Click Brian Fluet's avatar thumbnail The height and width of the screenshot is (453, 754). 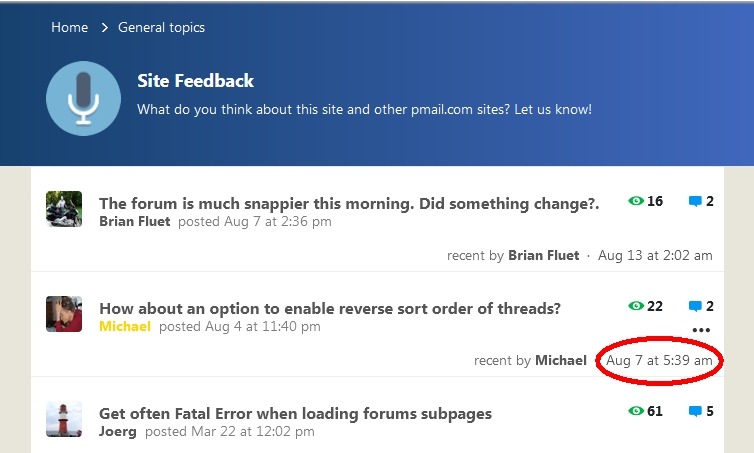pos(64,209)
